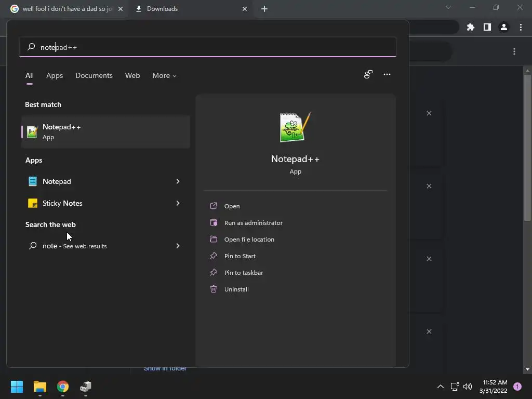This screenshot has width=532, height=399.
Task: Click the Sticky Notes app icon
Action: click(x=33, y=203)
